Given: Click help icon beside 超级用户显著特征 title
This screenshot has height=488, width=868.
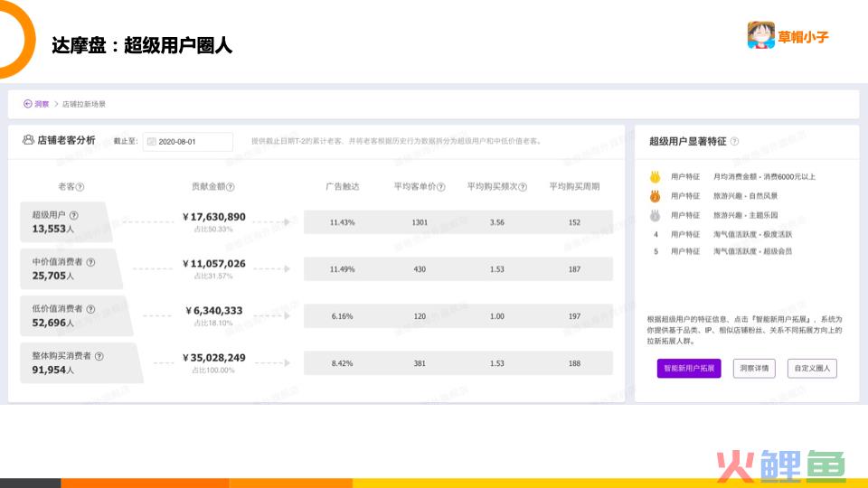Looking at the screenshot, I should 734,142.
